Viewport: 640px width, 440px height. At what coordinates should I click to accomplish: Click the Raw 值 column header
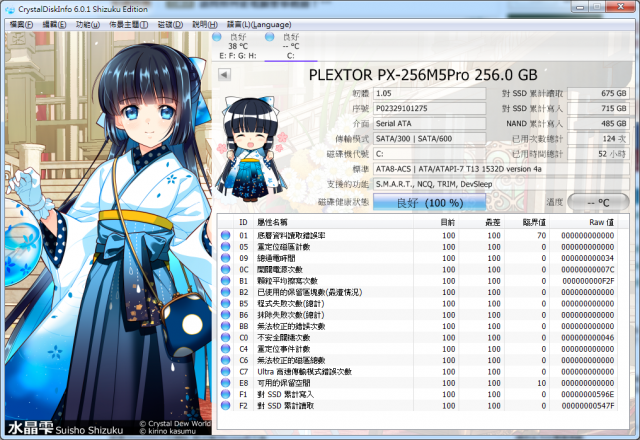pos(583,222)
